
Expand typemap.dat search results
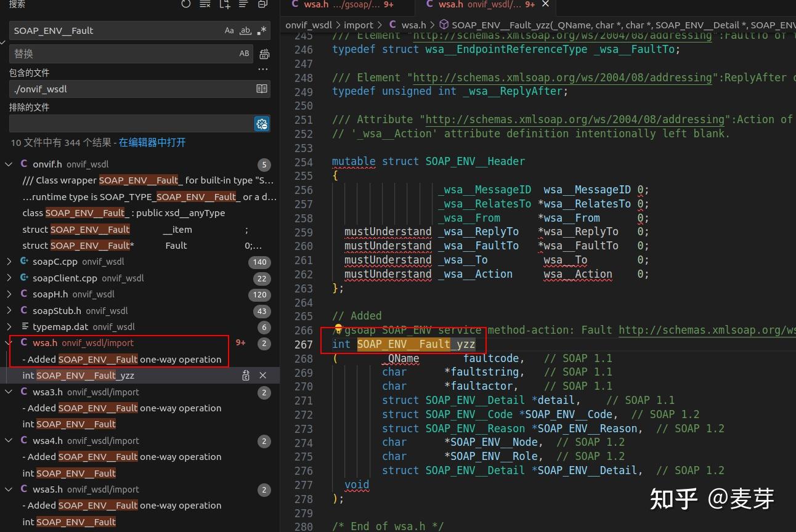pyautogui.click(x=9, y=327)
